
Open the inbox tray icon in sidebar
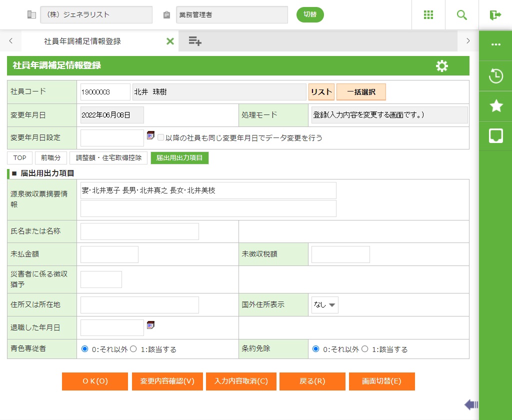coord(495,135)
